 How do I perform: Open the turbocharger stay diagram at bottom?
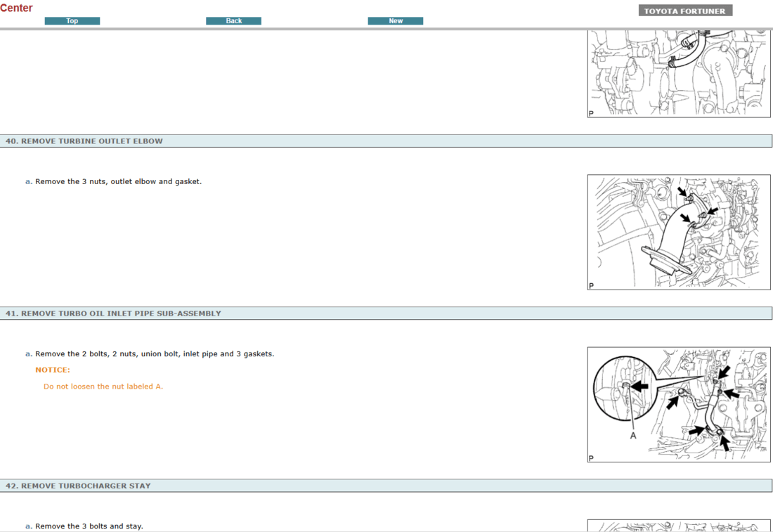(678, 526)
